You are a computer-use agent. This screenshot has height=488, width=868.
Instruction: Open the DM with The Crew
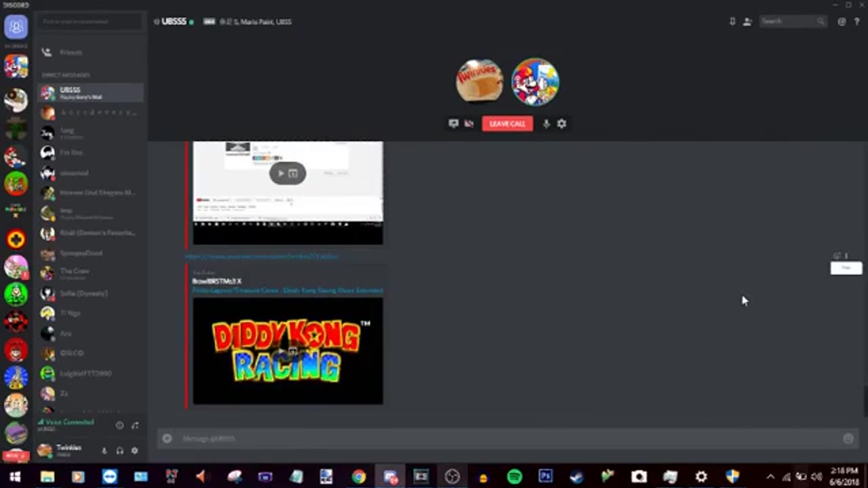[x=91, y=273]
